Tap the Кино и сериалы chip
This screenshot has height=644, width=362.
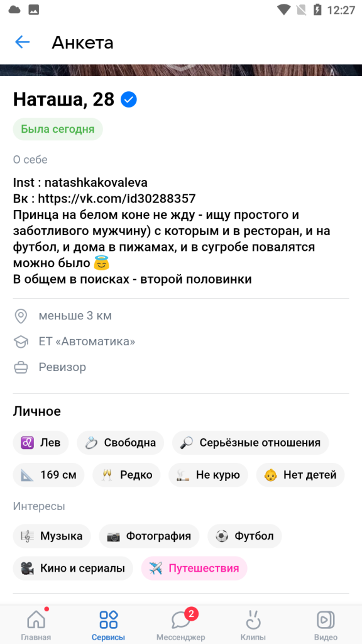[73, 569]
